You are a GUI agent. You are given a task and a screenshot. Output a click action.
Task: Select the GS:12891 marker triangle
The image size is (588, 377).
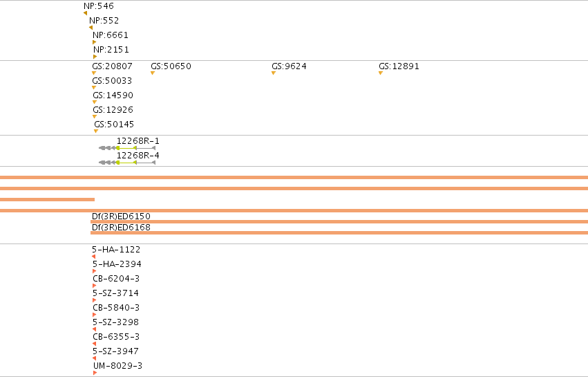pos(381,73)
